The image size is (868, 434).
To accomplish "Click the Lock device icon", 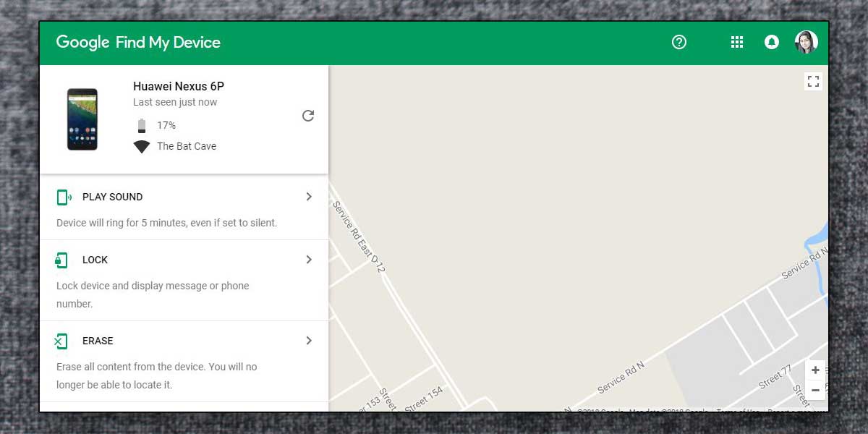I will coord(61,260).
